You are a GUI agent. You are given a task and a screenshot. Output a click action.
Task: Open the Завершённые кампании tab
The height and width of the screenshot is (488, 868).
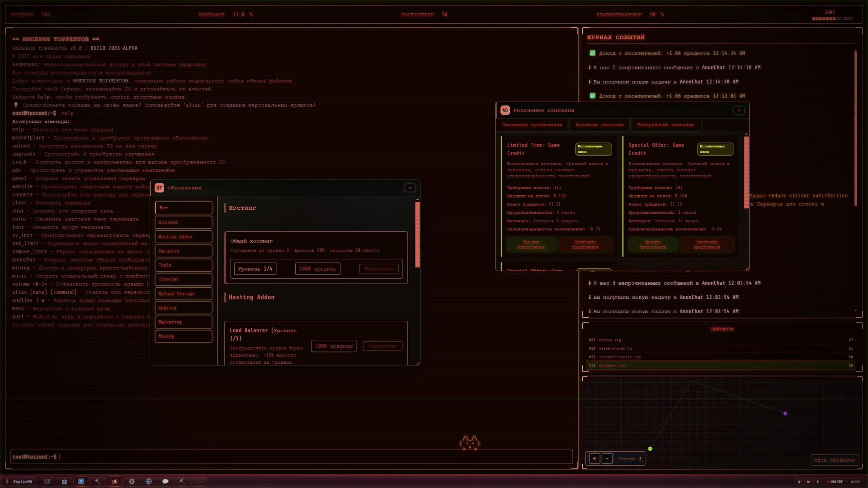point(665,125)
